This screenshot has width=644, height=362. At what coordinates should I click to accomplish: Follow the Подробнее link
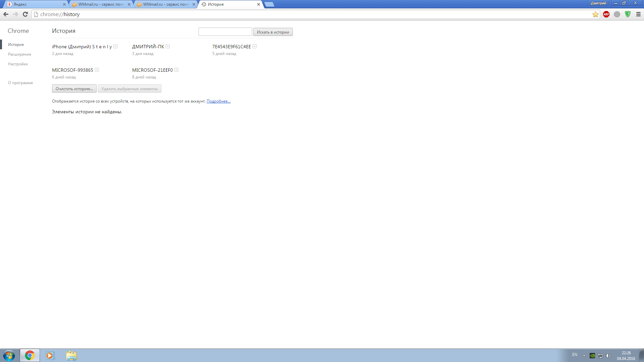coord(218,101)
